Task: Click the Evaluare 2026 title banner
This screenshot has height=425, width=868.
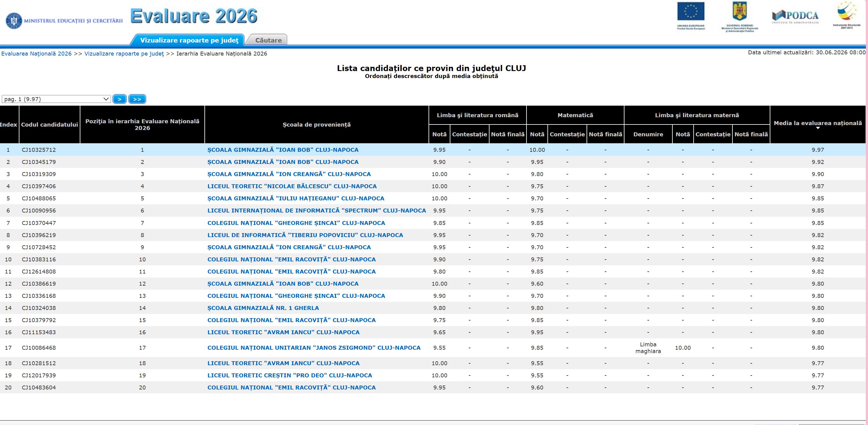Action: pos(194,16)
